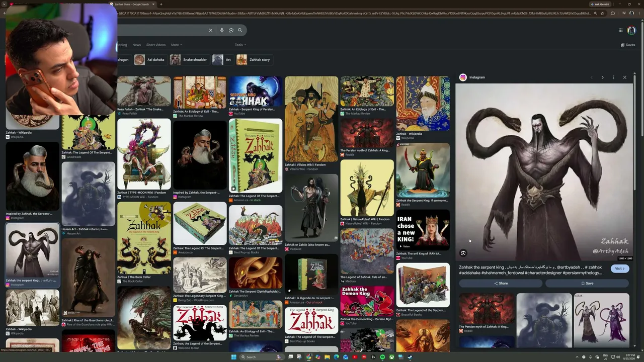
Task: Share the previewed Zahhak image
Action: pos(501,283)
